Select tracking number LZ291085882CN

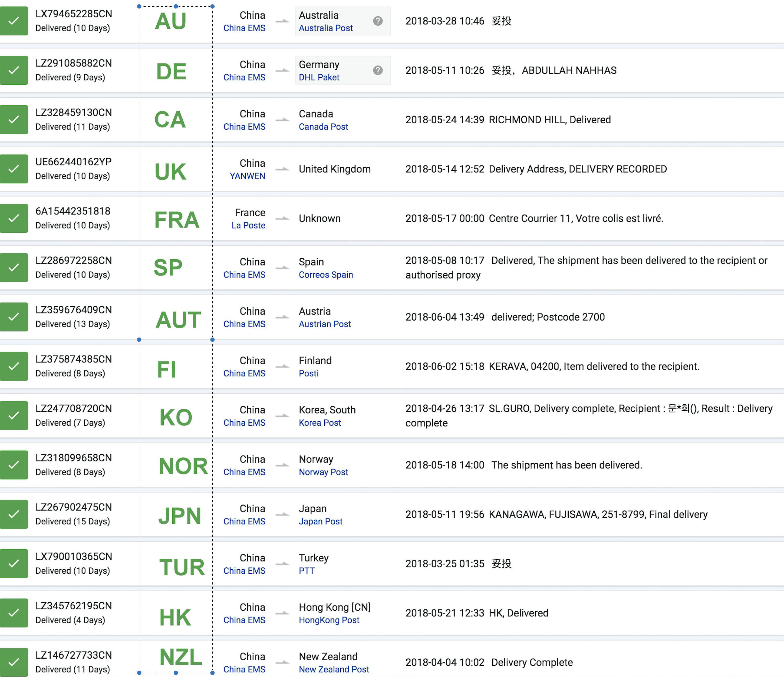click(x=73, y=63)
